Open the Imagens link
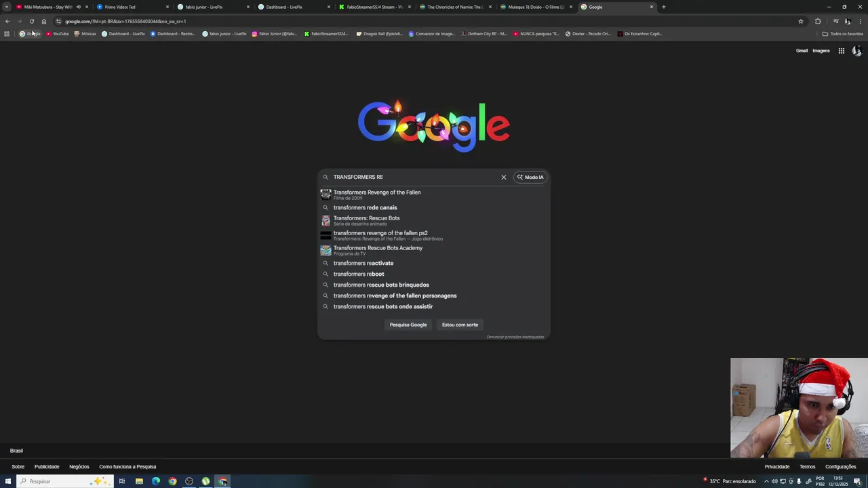 821,51
